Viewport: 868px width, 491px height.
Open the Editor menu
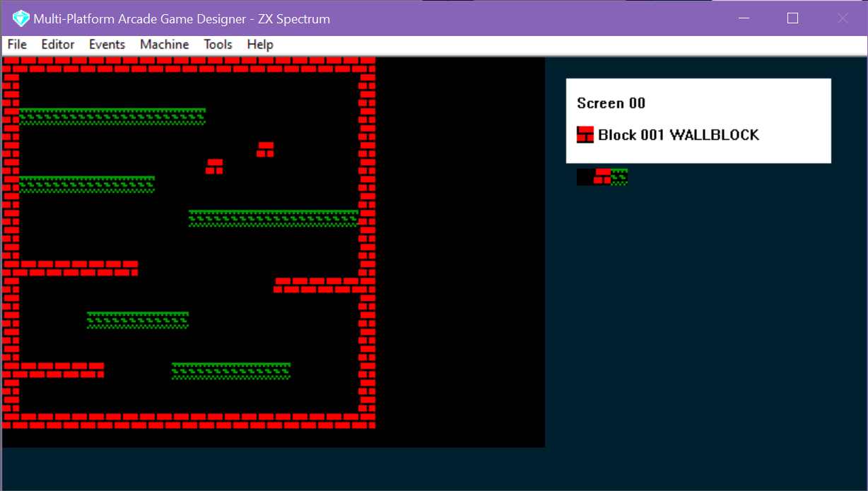[58, 45]
